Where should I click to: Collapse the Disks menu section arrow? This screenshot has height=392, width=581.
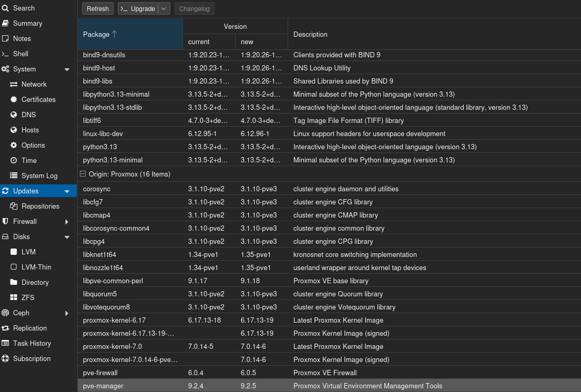pyautogui.click(x=67, y=237)
